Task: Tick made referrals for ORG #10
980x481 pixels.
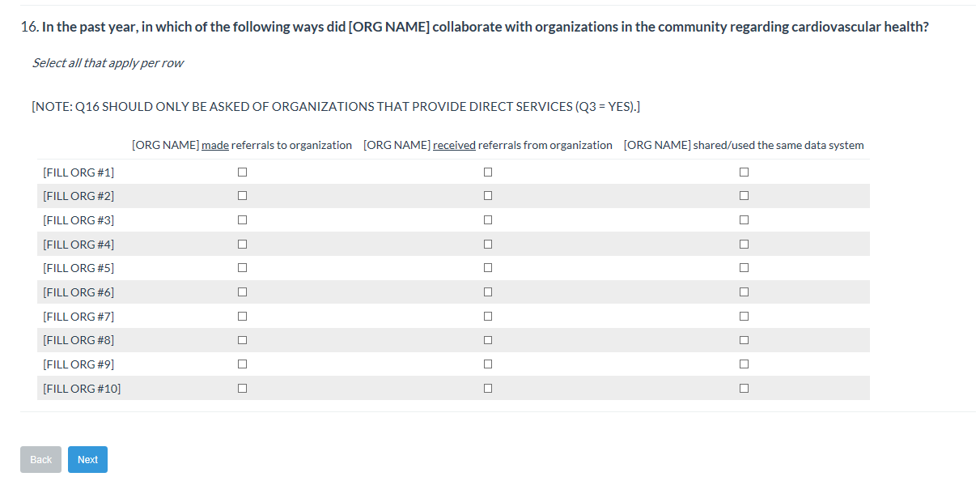Action: point(242,389)
